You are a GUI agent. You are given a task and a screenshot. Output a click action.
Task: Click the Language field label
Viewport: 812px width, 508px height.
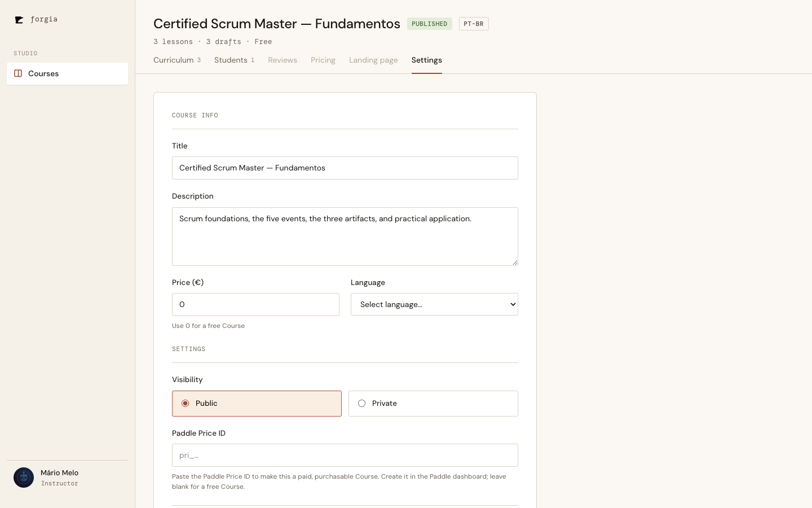368,282
